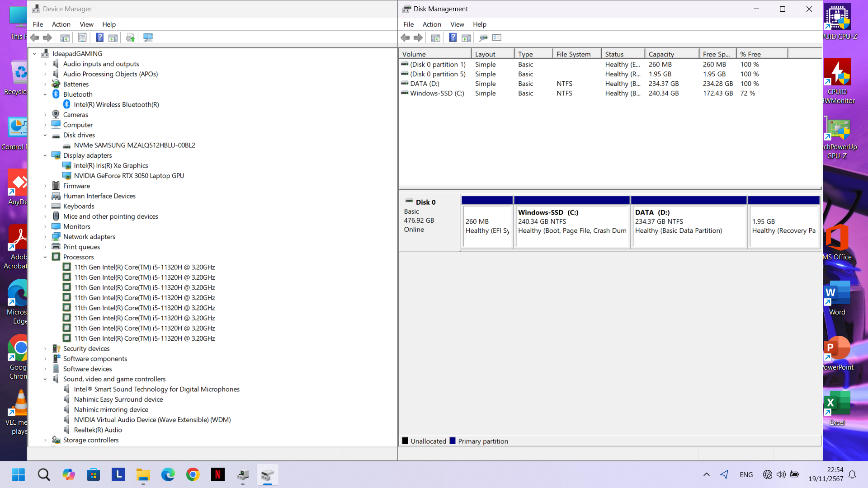
Task: Click Scan for hardware changes icon
Action: [x=148, y=38]
